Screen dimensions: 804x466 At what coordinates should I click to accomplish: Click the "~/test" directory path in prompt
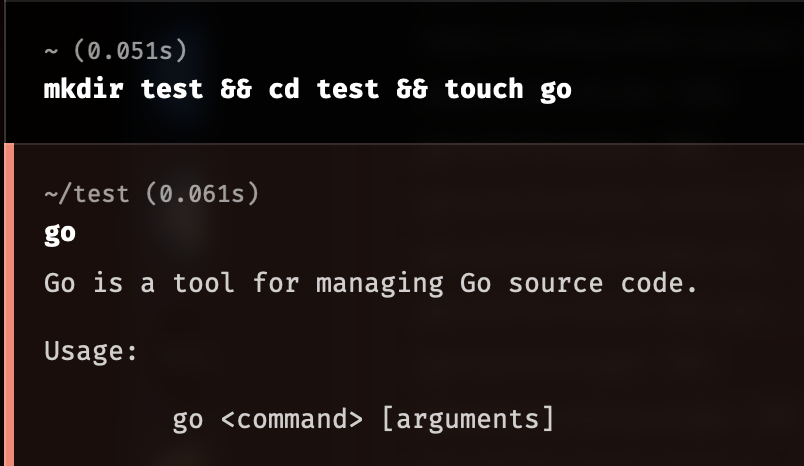pyautogui.click(x=86, y=194)
